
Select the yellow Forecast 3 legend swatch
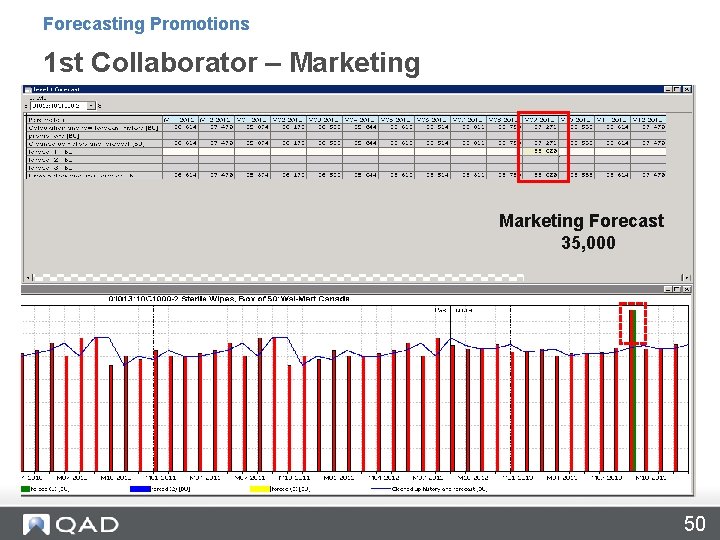259,489
